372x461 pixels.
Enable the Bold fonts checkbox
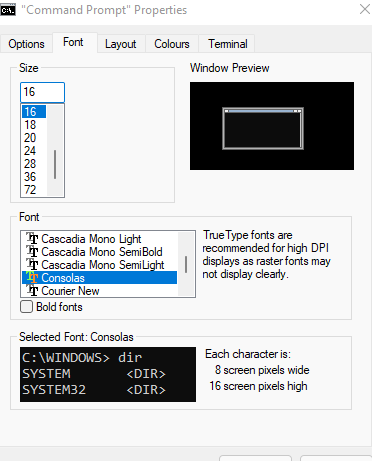click(x=26, y=307)
